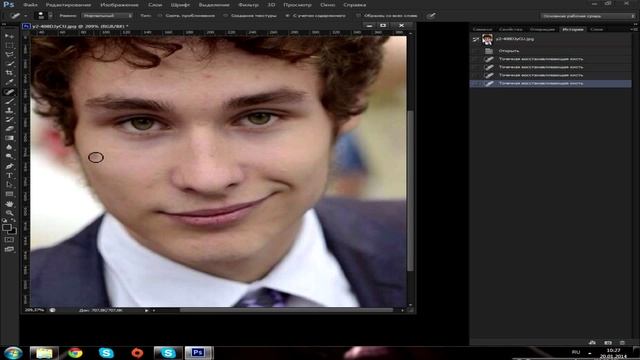Create new snapshot in History panel

608,342
